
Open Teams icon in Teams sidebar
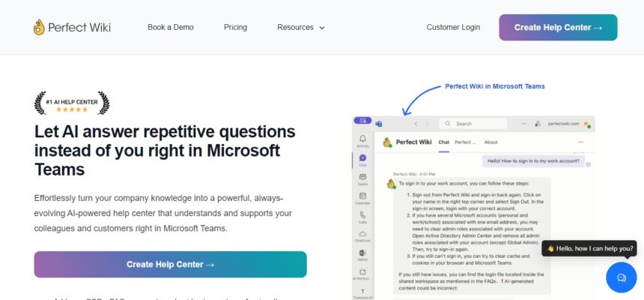pos(362,179)
